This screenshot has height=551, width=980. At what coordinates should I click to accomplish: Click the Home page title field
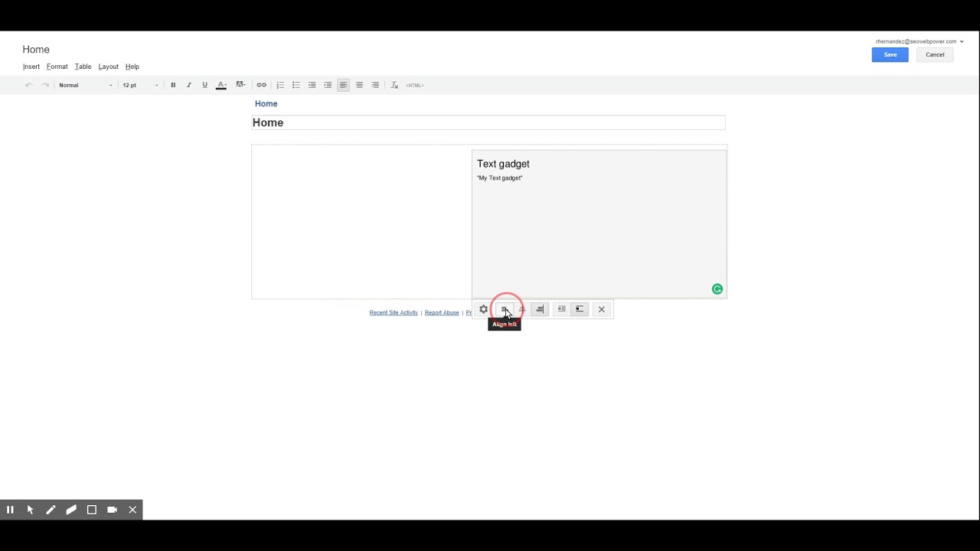(x=488, y=122)
